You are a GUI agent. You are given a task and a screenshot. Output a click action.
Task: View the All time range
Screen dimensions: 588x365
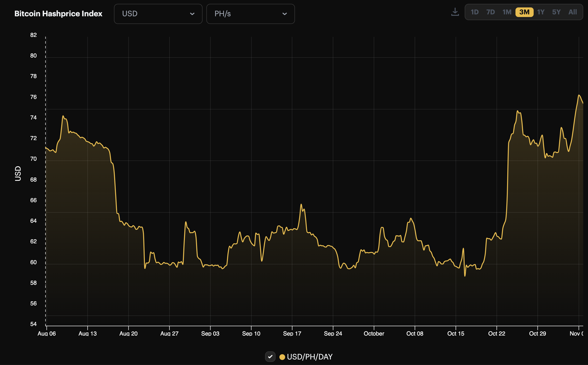click(x=573, y=12)
